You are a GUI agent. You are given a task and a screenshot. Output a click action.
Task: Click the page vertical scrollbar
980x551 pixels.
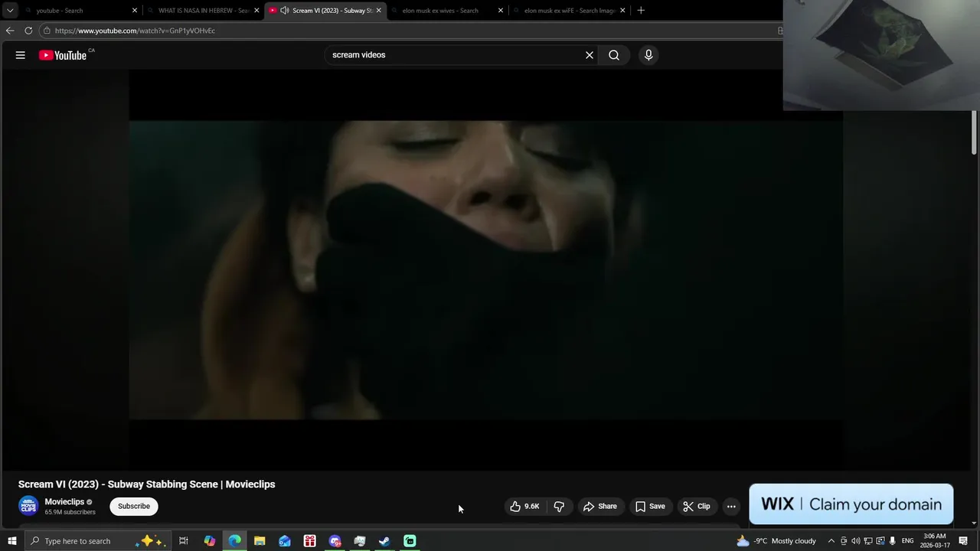click(974, 132)
